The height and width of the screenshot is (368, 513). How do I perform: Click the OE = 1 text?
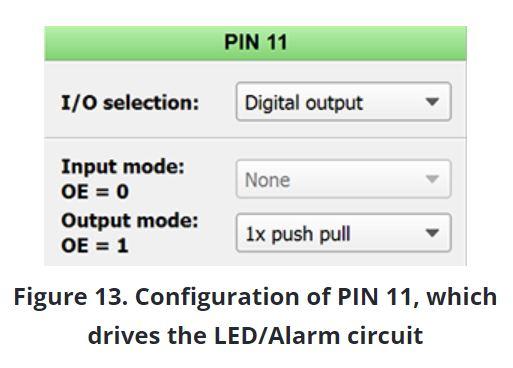point(95,246)
